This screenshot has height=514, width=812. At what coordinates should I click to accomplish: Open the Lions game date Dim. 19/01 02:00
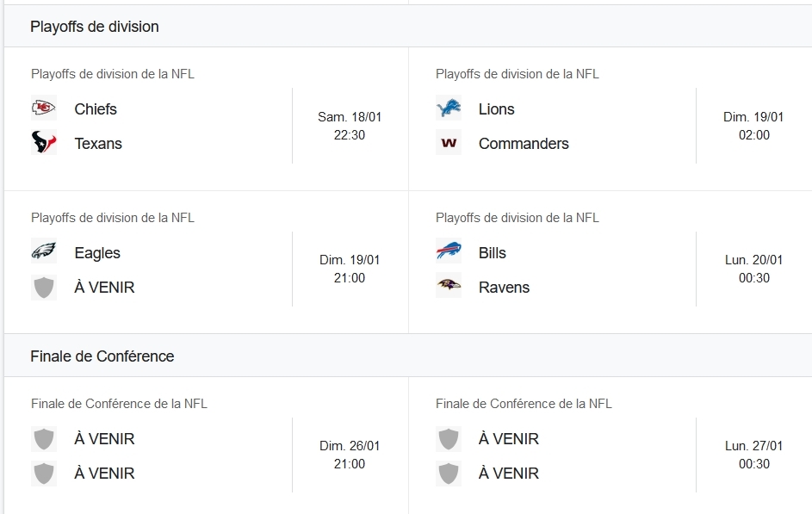click(x=754, y=126)
